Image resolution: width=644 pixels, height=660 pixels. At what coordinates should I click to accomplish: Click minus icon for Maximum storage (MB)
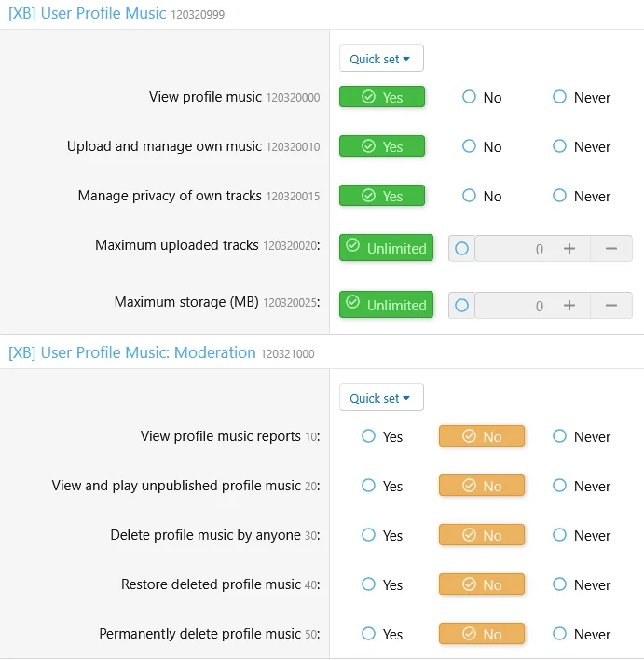(x=611, y=305)
